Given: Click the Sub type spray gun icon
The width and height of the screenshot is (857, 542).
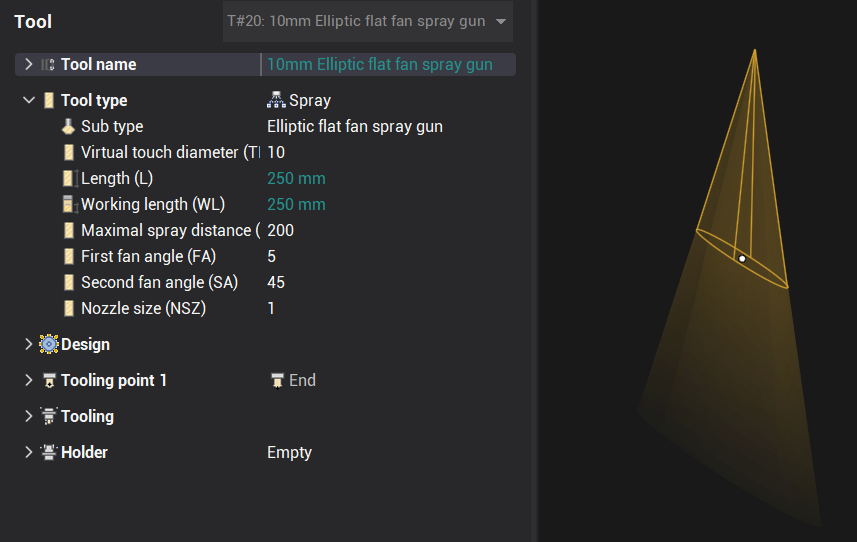Looking at the screenshot, I should (68, 126).
